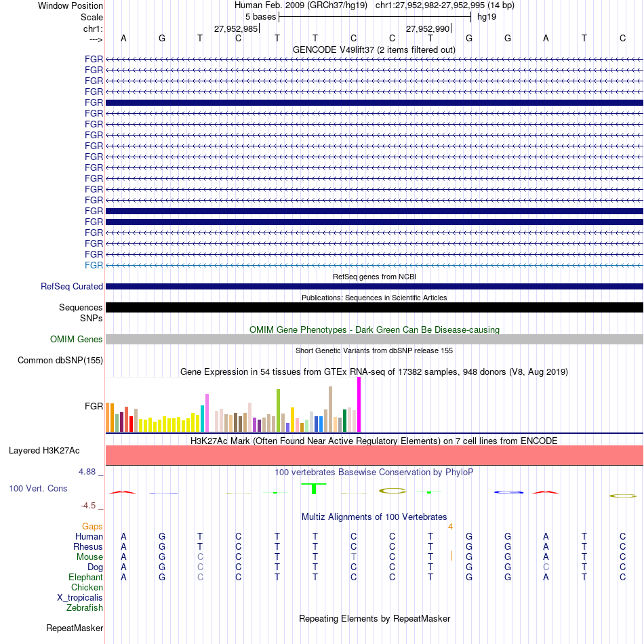Click the "Window Position" track label
This screenshot has width=644, height=644.
[x=71, y=5]
